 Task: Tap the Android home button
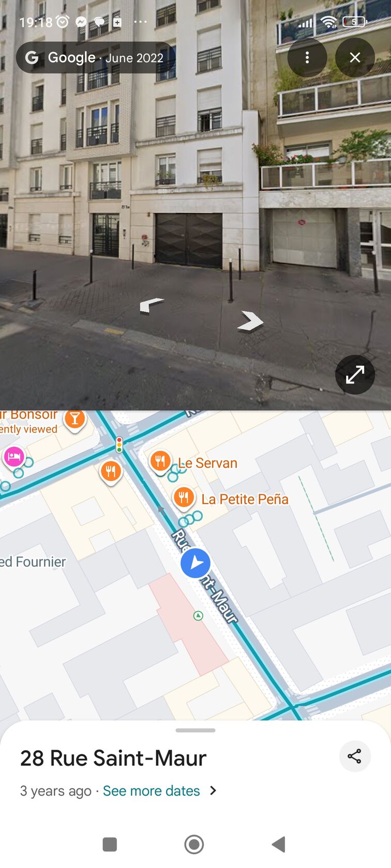click(x=194, y=844)
